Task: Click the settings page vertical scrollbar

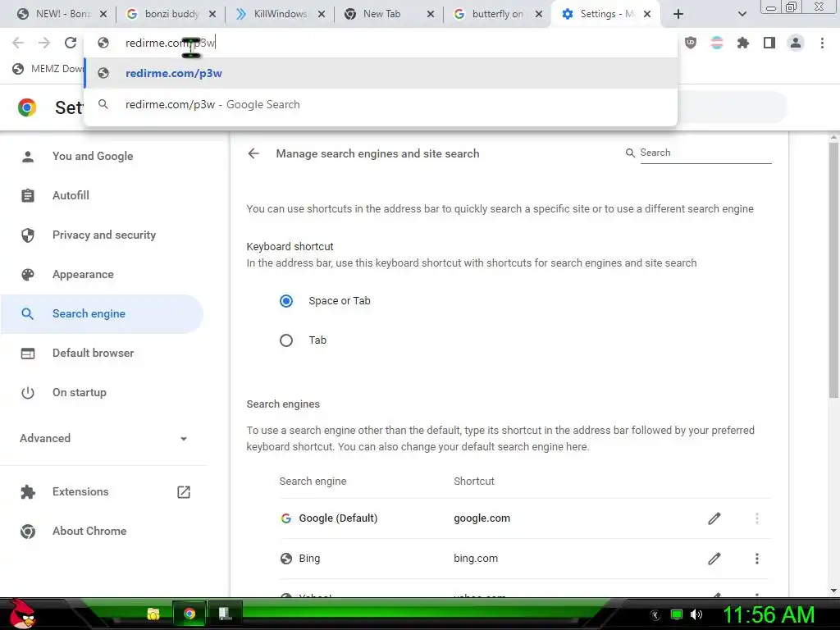Action: [833, 268]
